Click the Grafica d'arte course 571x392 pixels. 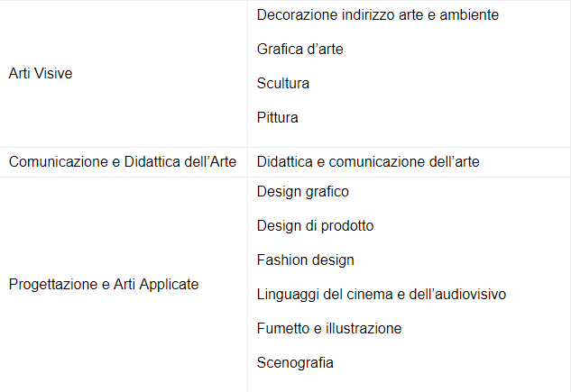click(299, 49)
